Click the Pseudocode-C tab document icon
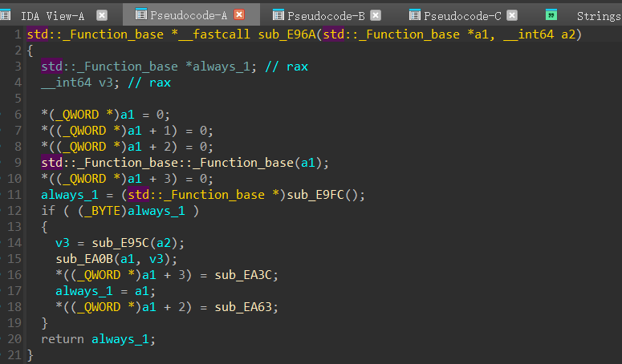 pos(415,15)
